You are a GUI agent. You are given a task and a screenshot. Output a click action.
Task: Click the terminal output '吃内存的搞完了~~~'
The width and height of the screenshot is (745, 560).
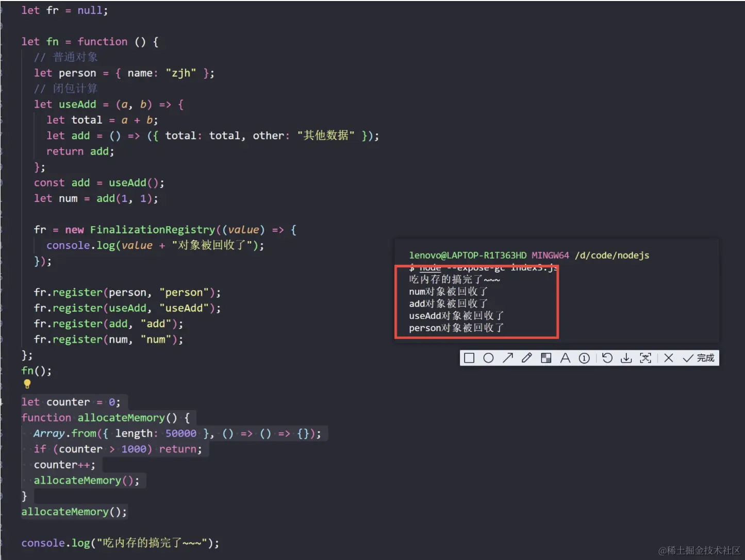pyautogui.click(x=454, y=279)
